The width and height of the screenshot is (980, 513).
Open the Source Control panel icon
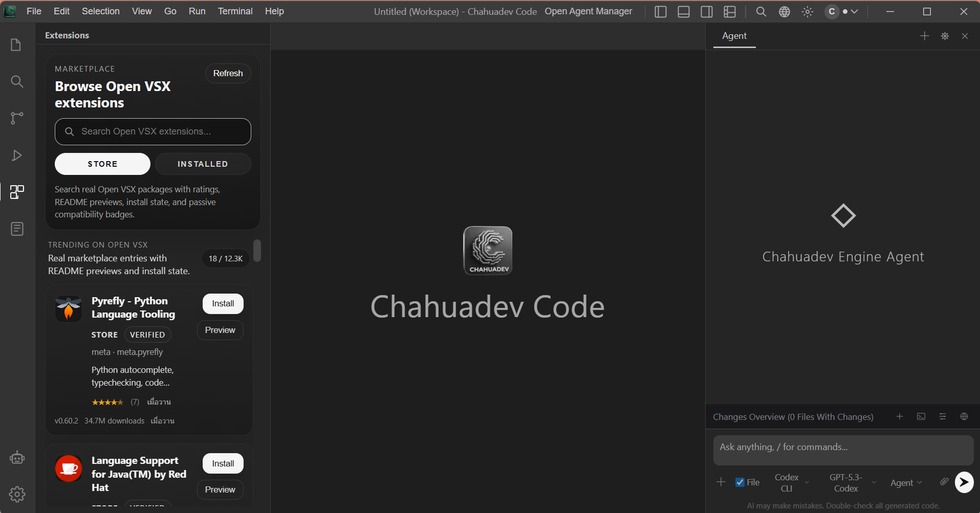click(x=17, y=118)
